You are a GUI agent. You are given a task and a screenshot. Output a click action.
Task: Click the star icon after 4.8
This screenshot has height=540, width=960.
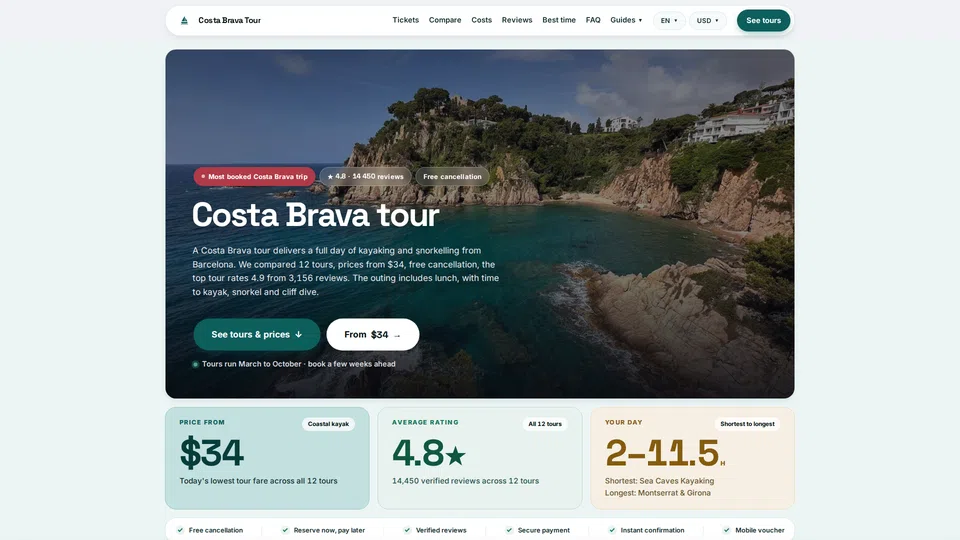(456, 456)
